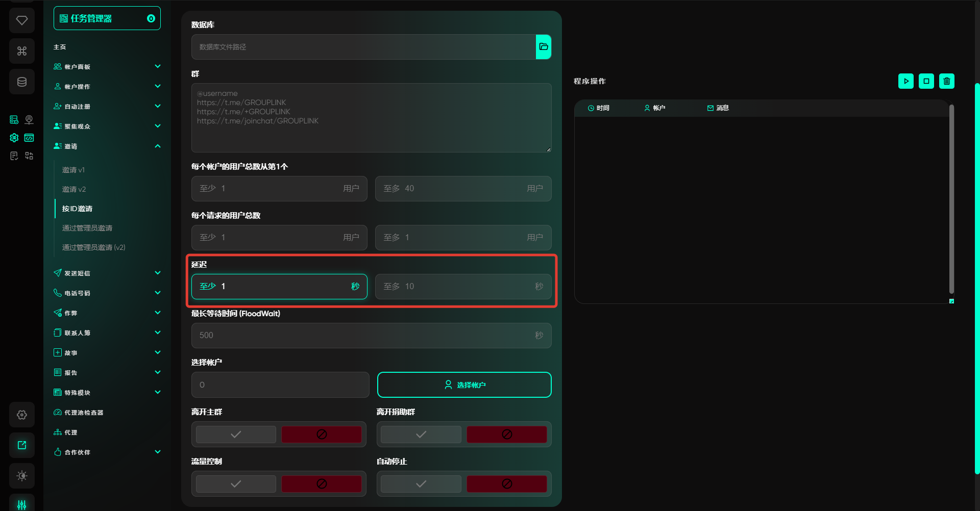Disable the 离开捐助群 red option
The width and height of the screenshot is (980, 511).
506,435
